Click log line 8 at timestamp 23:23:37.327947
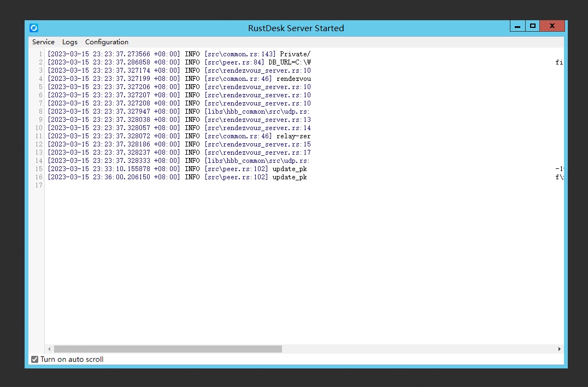The image size is (588, 387). [x=179, y=112]
